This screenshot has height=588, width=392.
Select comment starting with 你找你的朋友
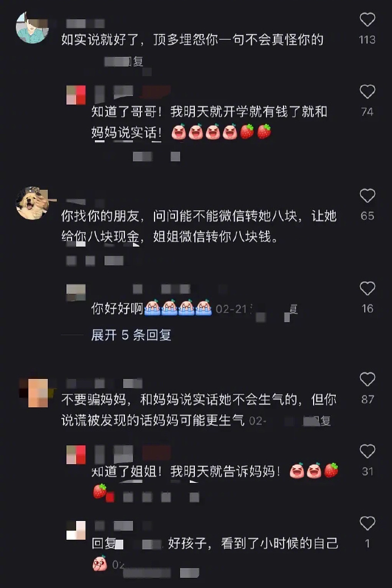click(x=199, y=226)
